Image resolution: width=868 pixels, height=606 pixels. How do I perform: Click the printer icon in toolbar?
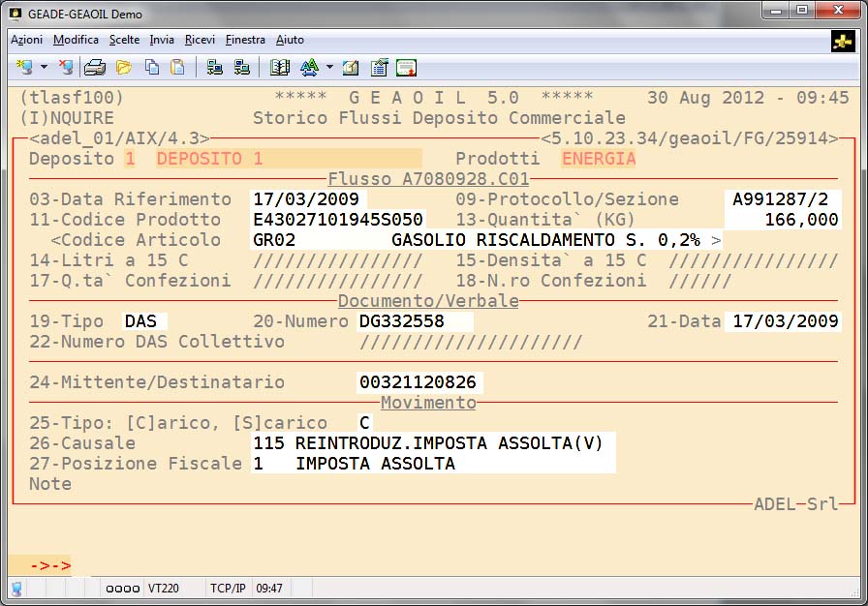(x=94, y=67)
